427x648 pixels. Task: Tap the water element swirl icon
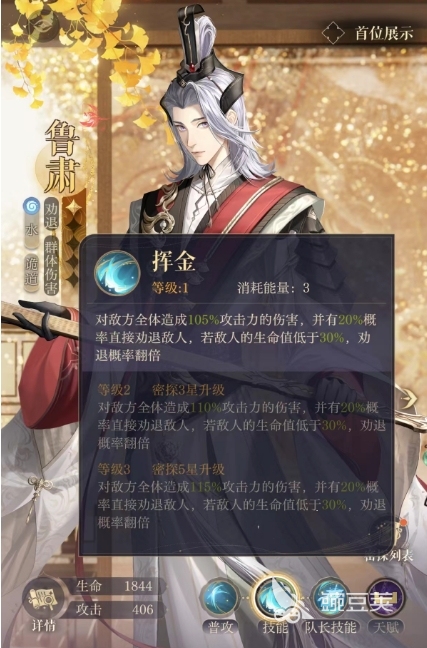[x=32, y=205]
